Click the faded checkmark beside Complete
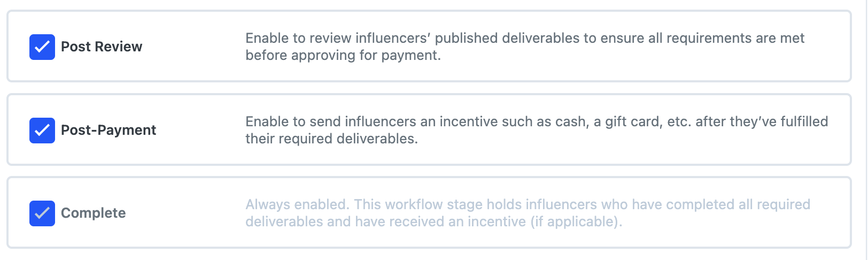The height and width of the screenshot is (260, 868). (x=42, y=213)
